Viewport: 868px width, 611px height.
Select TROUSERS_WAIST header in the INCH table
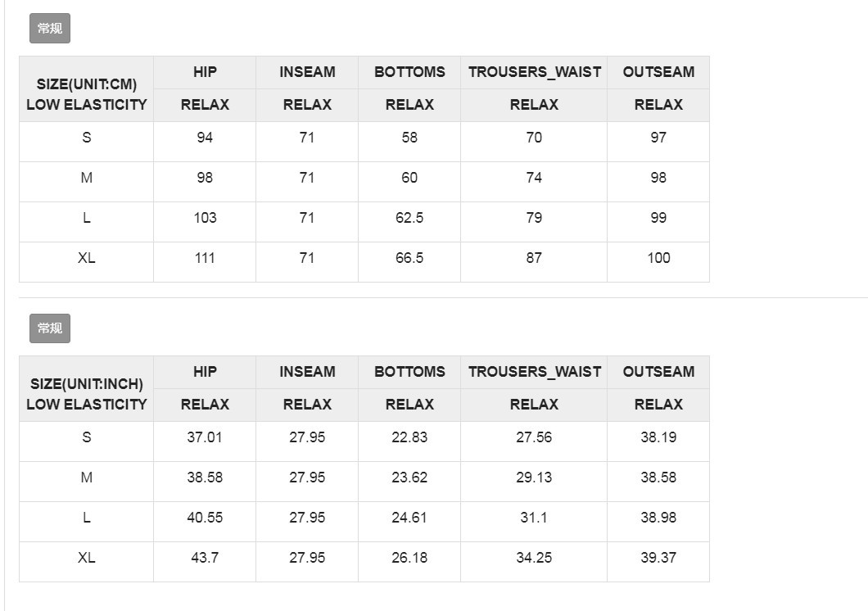click(x=534, y=372)
